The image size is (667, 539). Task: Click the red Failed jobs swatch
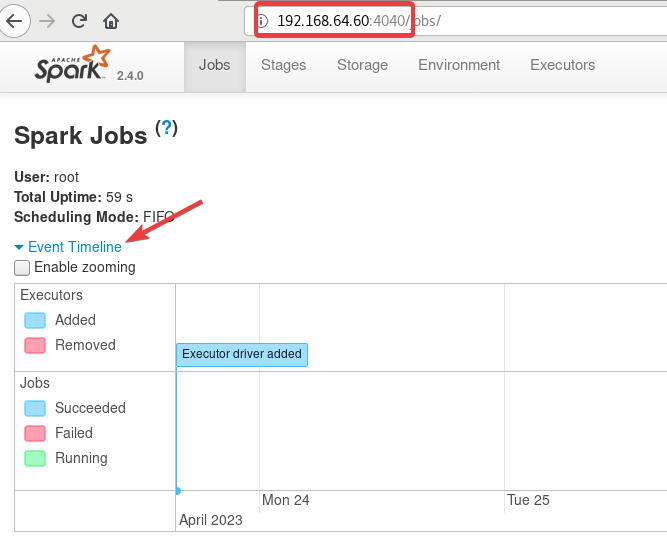[x=35, y=433]
